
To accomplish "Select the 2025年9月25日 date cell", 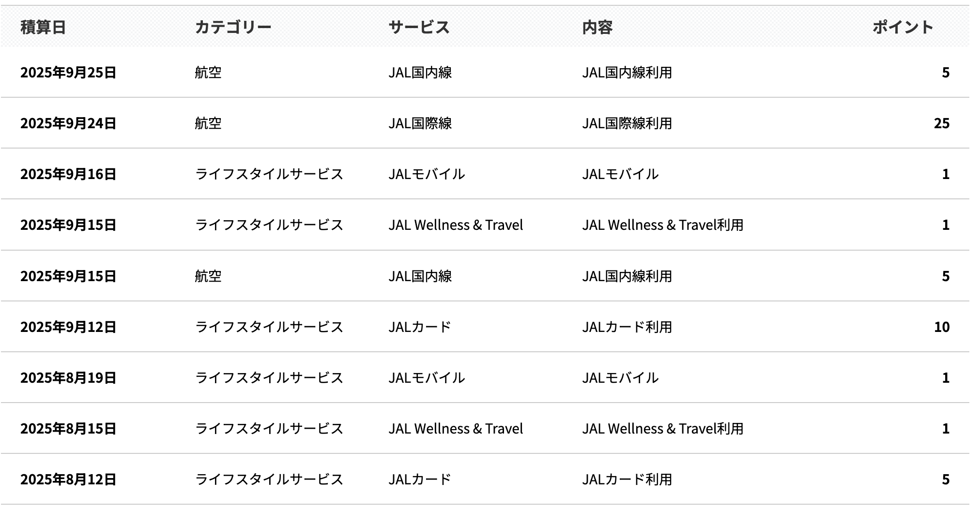I will click(68, 73).
